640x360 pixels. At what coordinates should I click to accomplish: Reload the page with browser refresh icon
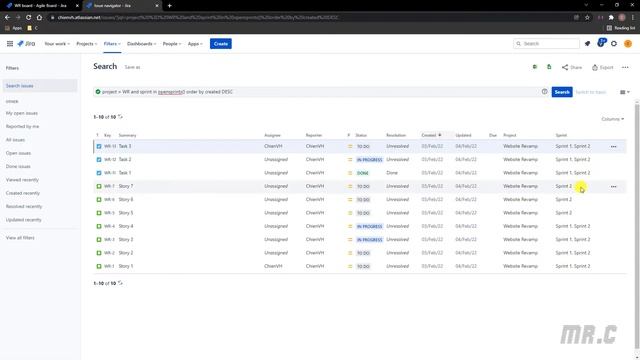pos(29,18)
